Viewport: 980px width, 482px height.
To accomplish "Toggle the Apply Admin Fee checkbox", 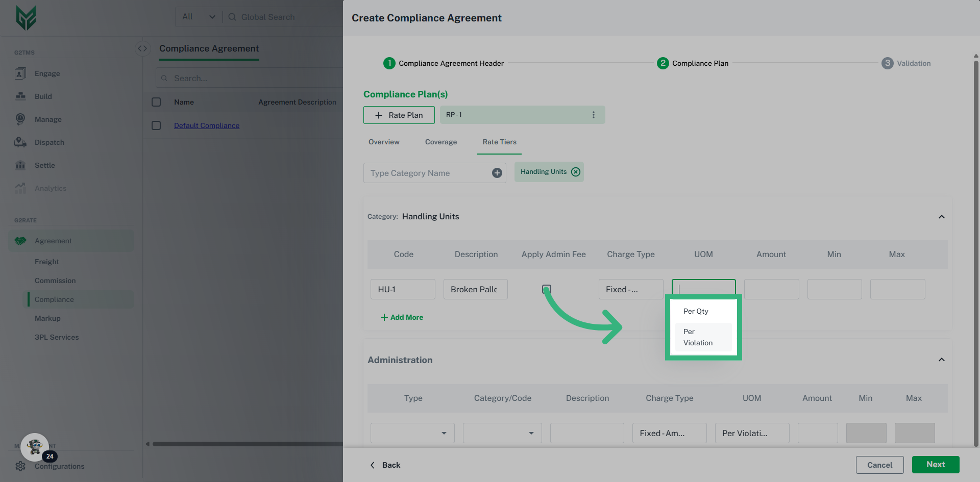I will coord(547,289).
